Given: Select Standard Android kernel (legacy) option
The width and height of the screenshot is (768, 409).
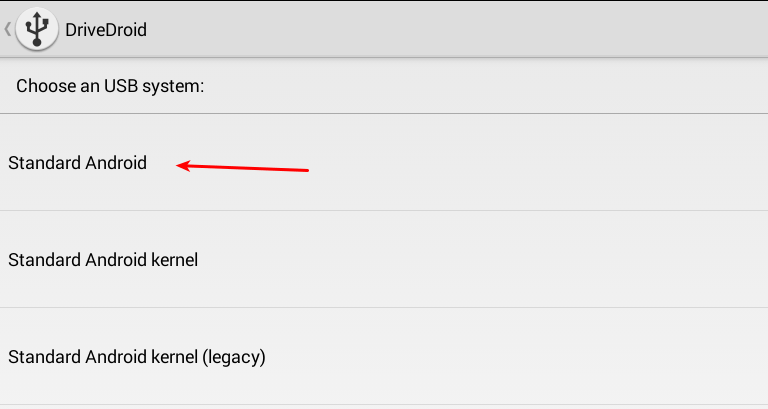Looking at the screenshot, I should coord(137,356).
